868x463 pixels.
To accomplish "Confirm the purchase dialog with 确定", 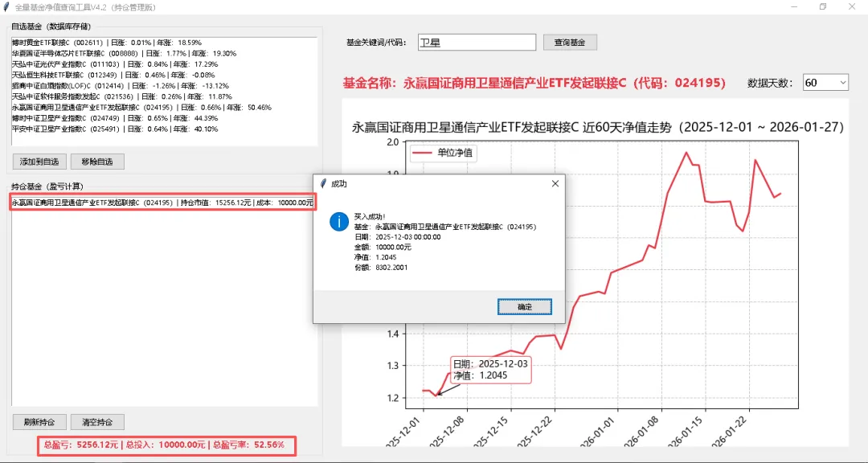I will coord(524,307).
